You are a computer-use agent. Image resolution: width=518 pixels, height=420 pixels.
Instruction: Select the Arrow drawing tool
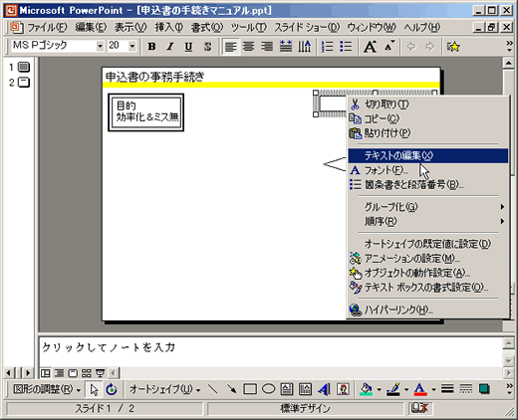tap(231, 389)
